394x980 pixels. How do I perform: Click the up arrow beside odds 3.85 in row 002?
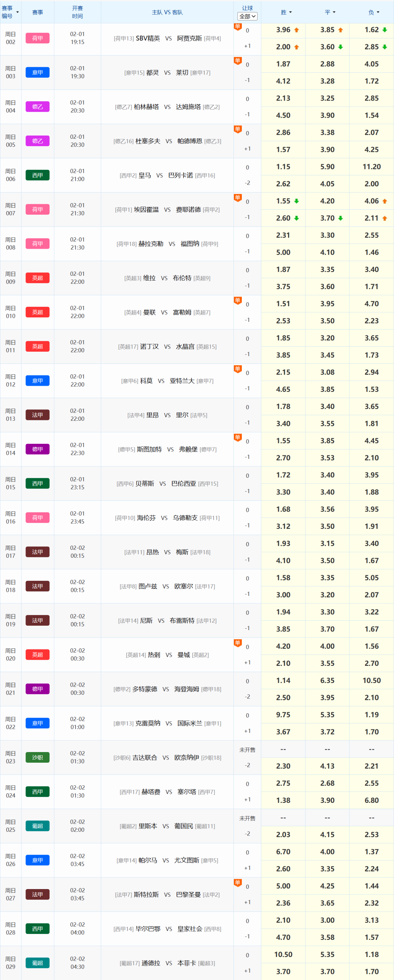point(340,30)
